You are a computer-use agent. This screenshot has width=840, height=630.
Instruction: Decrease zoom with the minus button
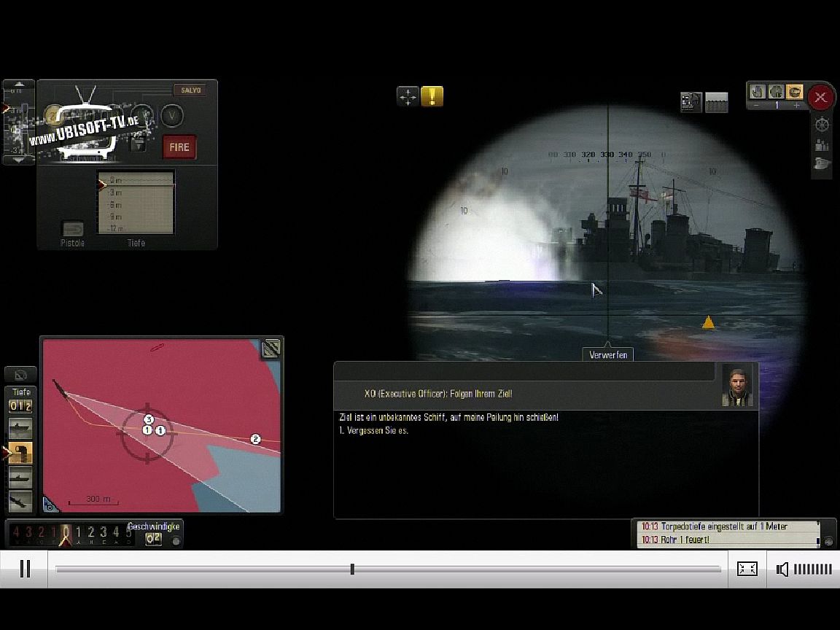pyautogui.click(x=756, y=106)
